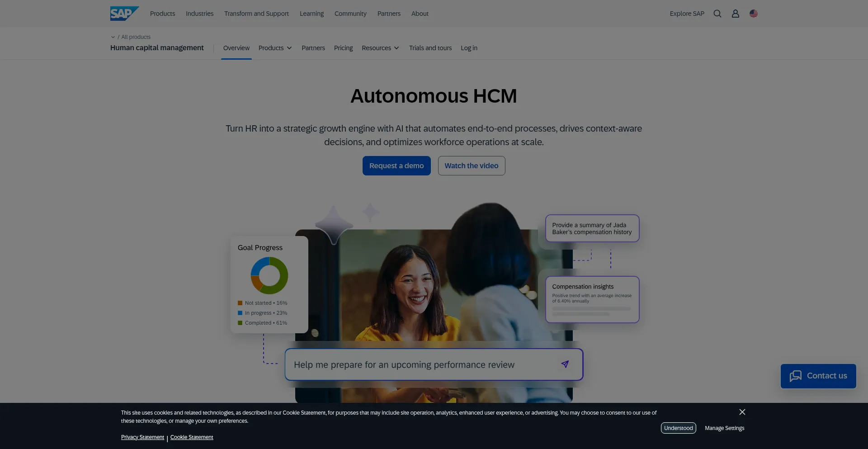Click the blue In progress legend swatch
Screen dimensions: 868x449
point(240,313)
